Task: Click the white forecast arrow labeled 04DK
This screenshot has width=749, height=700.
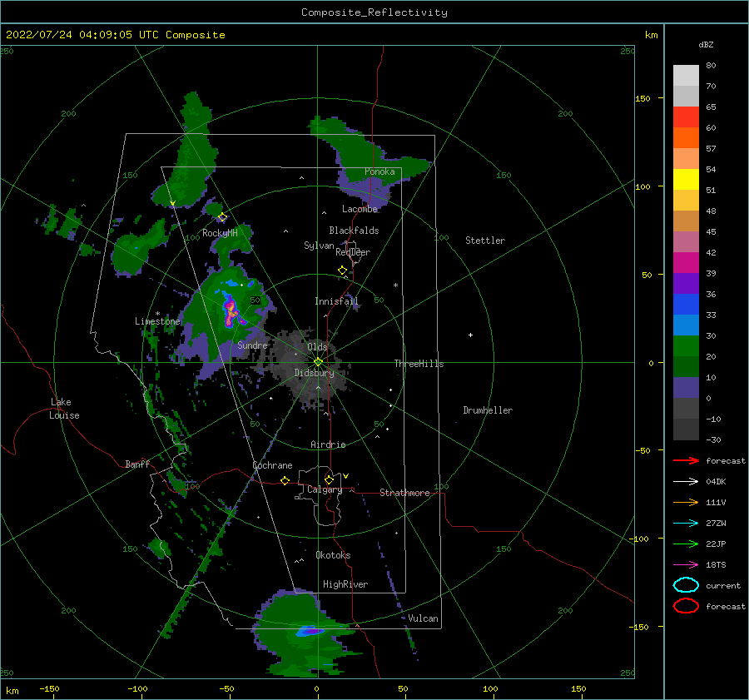Action: tap(686, 481)
